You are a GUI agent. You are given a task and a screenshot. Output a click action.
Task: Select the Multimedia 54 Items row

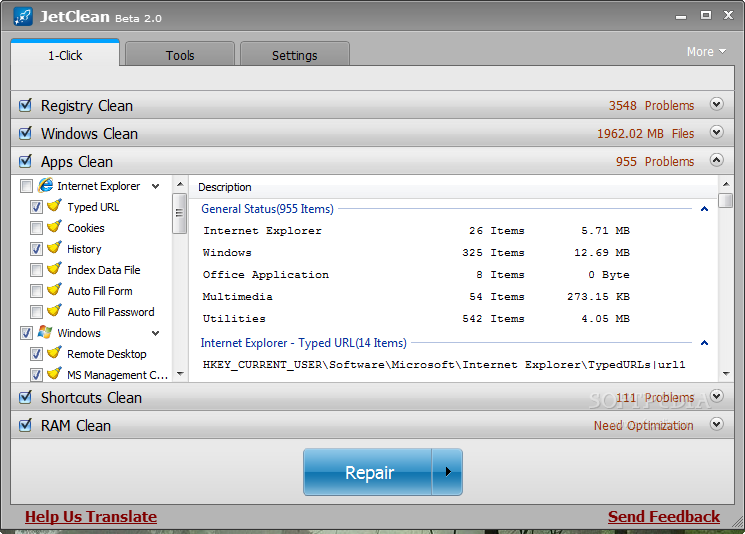pyautogui.click(x=416, y=296)
